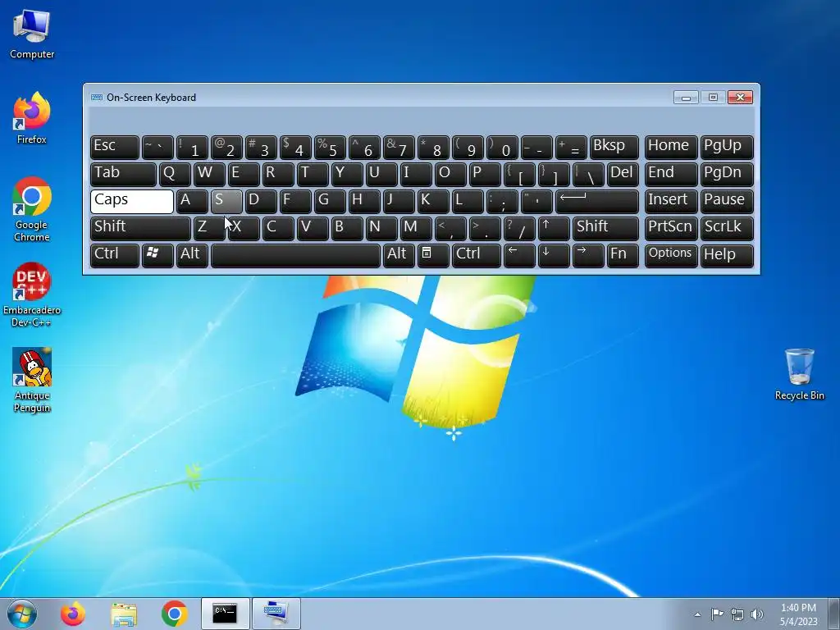Click the space bar key
Viewport: 840px width, 630px height.
[x=295, y=256]
